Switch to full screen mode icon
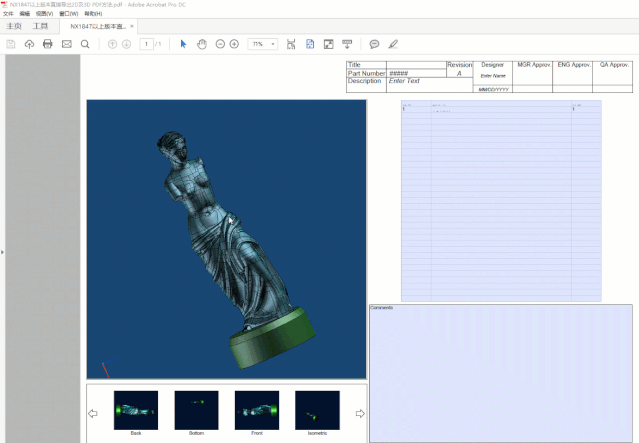 click(328, 44)
